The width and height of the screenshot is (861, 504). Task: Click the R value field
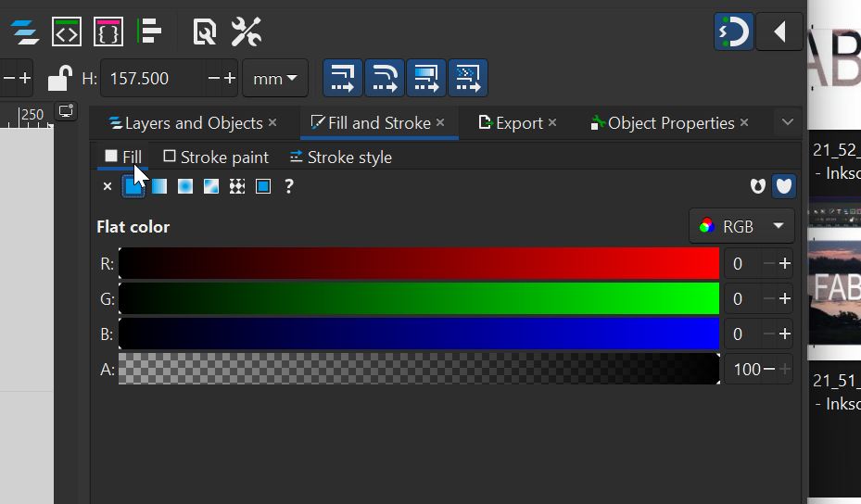[x=742, y=263]
